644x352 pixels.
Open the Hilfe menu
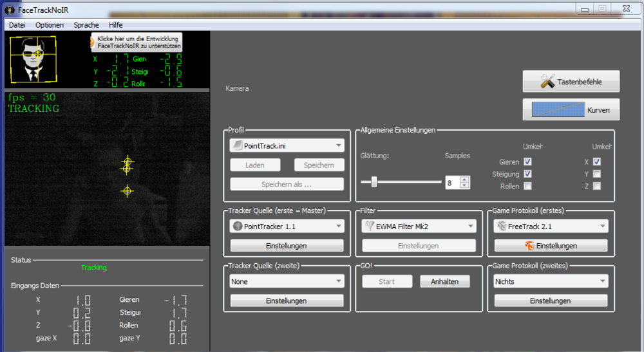pos(116,25)
